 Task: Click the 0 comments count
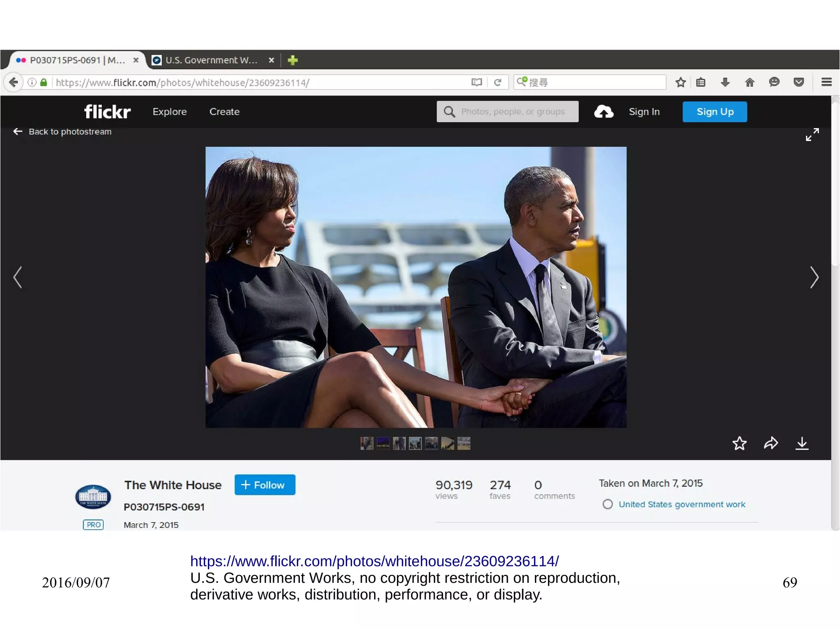point(554,489)
